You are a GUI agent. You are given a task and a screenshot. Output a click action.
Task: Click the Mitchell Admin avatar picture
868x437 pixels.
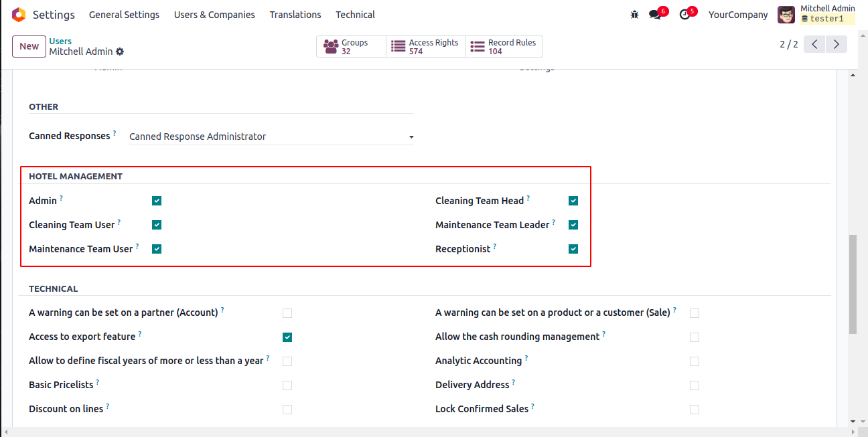click(x=786, y=15)
